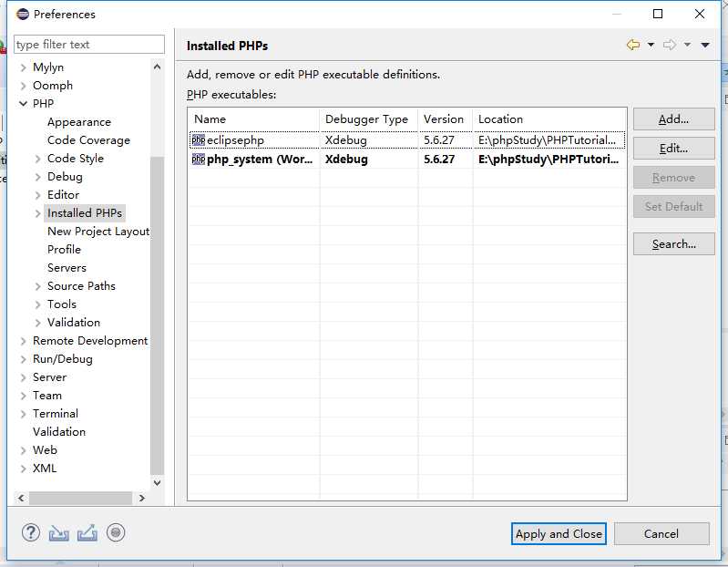Click tree scrollbar up arrow

(157, 67)
